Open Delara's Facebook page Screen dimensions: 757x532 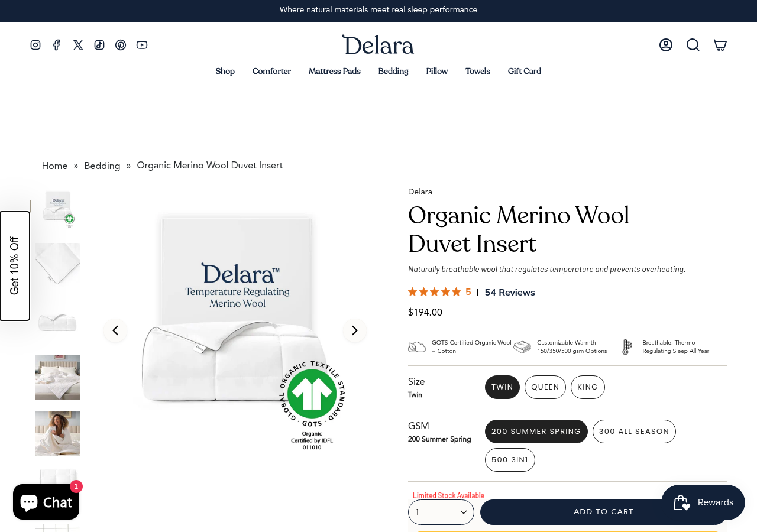57,45
